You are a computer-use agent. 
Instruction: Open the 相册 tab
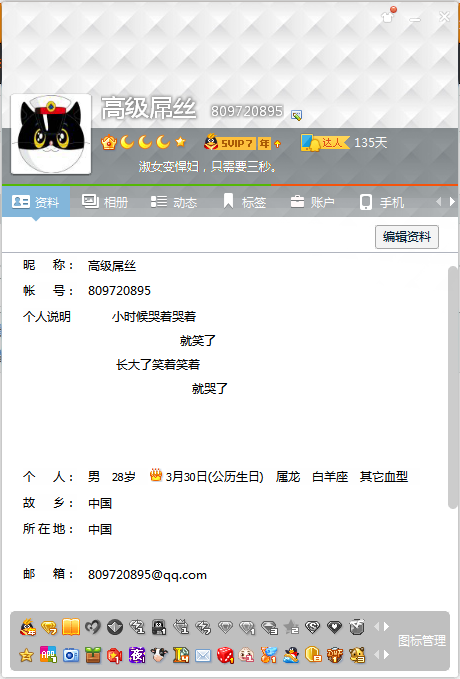[105, 202]
